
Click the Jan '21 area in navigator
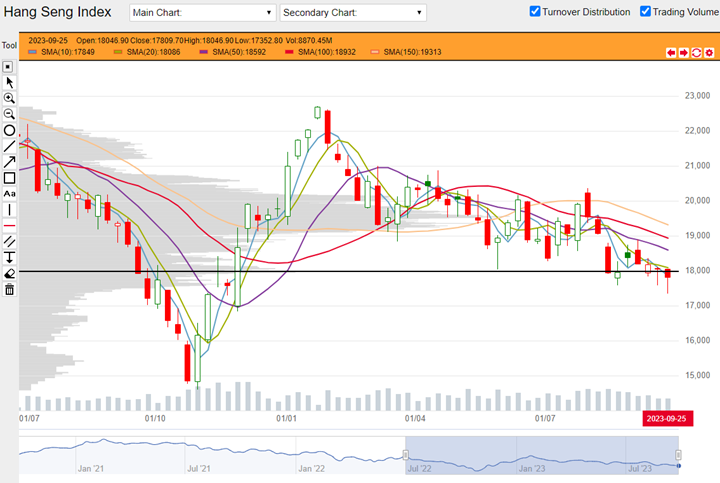tap(91, 468)
